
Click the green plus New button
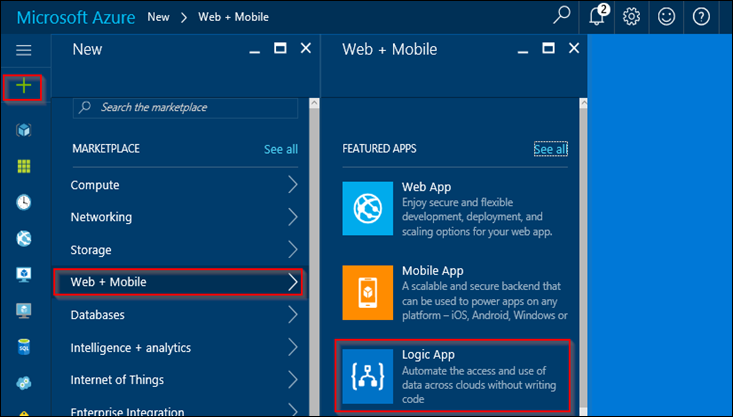pos(23,86)
